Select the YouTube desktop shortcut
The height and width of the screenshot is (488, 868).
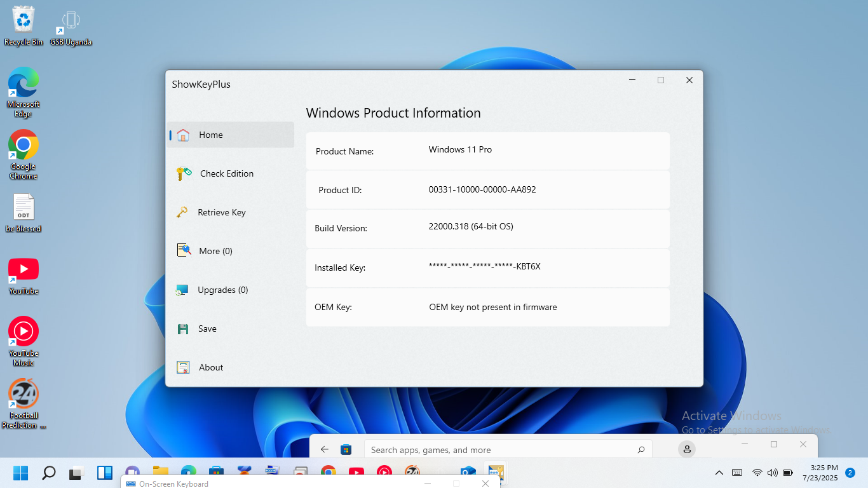[x=24, y=276]
